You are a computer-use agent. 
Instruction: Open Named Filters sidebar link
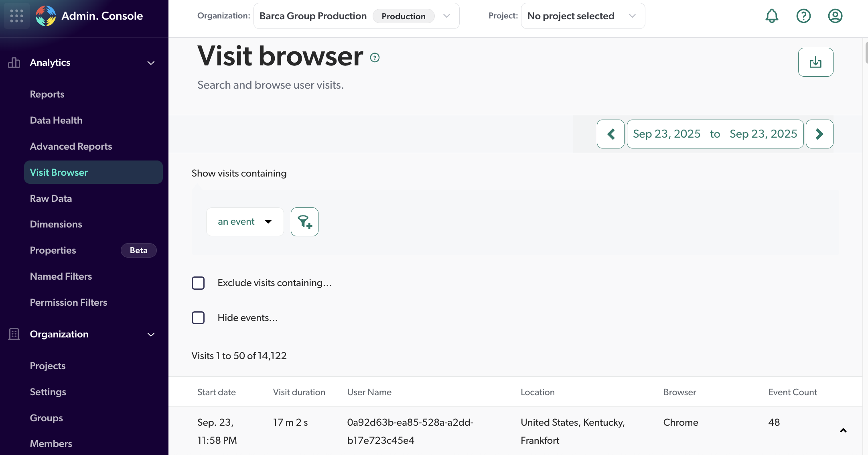(61, 276)
